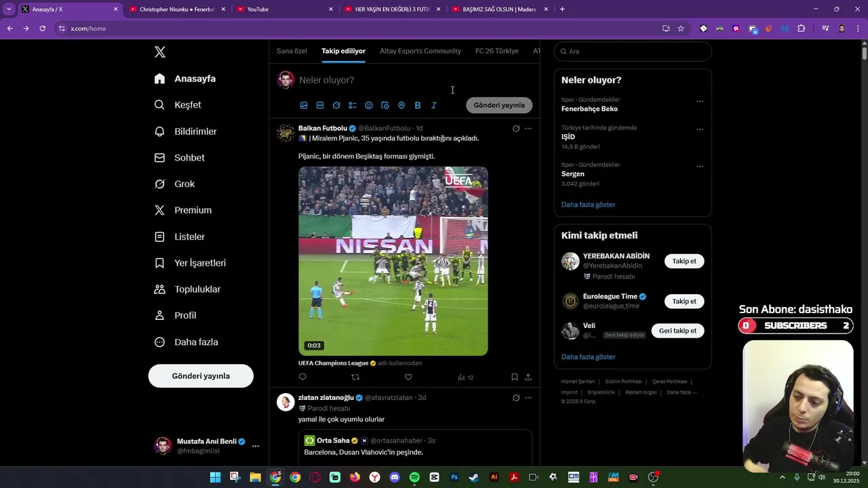Open the Gizlilik Politikası footer link

[623, 382]
